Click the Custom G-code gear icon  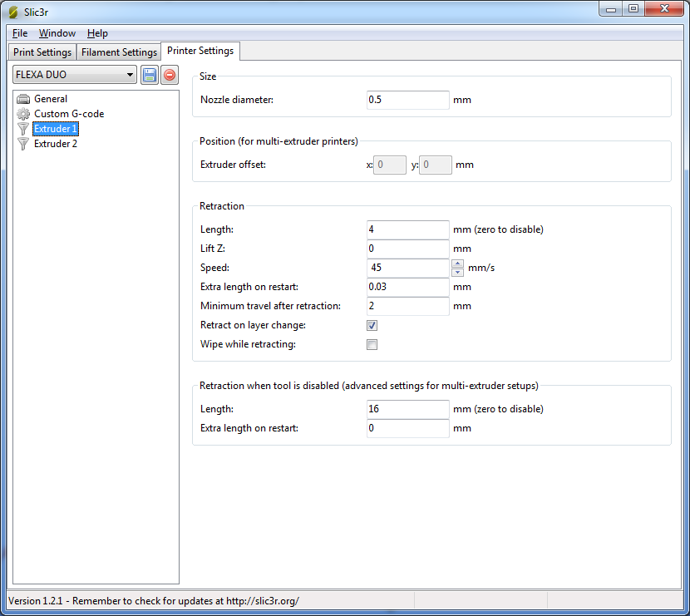23,114
